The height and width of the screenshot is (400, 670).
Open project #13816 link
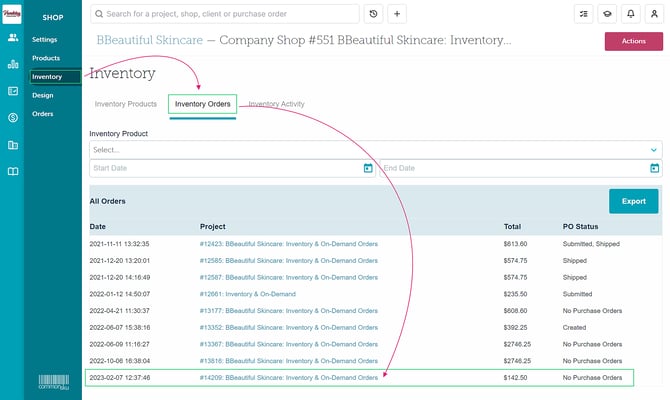click(289, 361)
